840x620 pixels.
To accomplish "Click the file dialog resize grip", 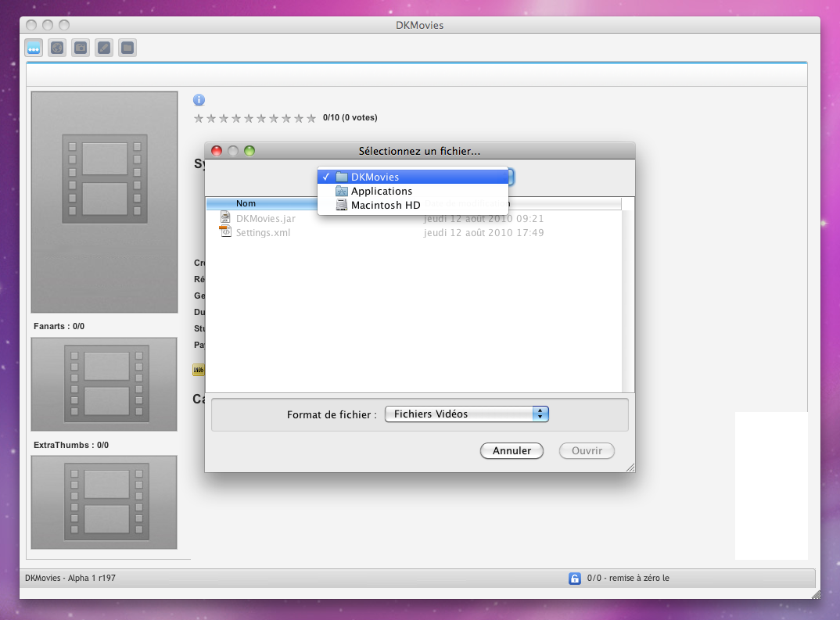I will [x=630, y=468].
